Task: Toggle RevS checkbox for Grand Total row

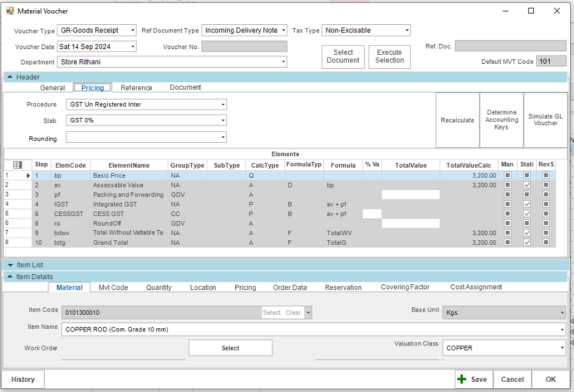Action: [x=546, y=242]
